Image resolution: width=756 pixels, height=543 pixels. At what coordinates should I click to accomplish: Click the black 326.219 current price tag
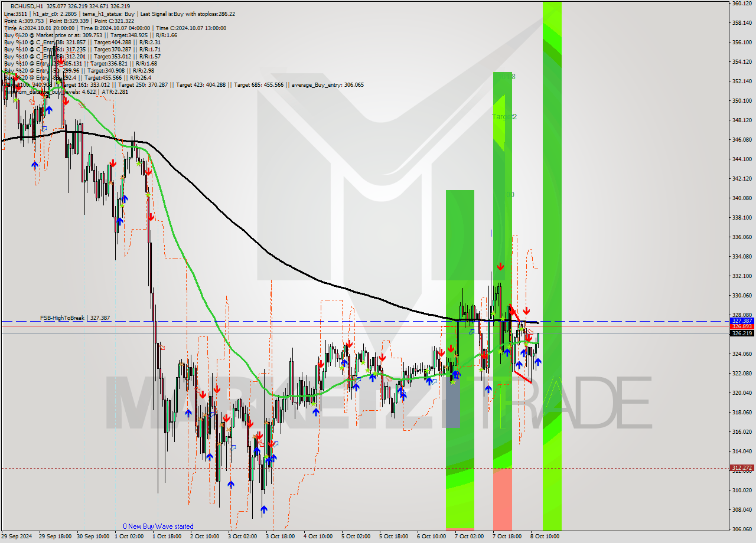click(742, 333)
